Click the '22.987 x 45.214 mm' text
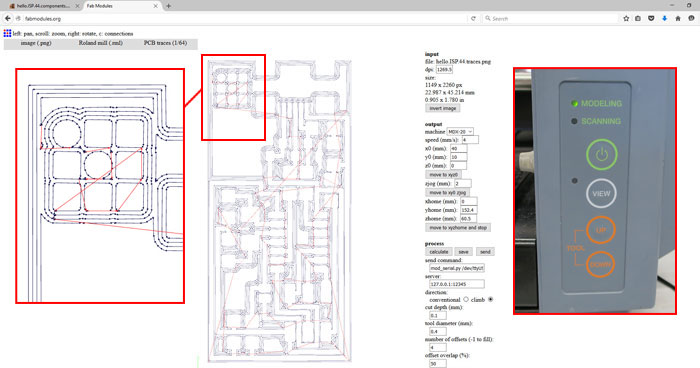This screenshot has height=368, width=700. [450, 92]
